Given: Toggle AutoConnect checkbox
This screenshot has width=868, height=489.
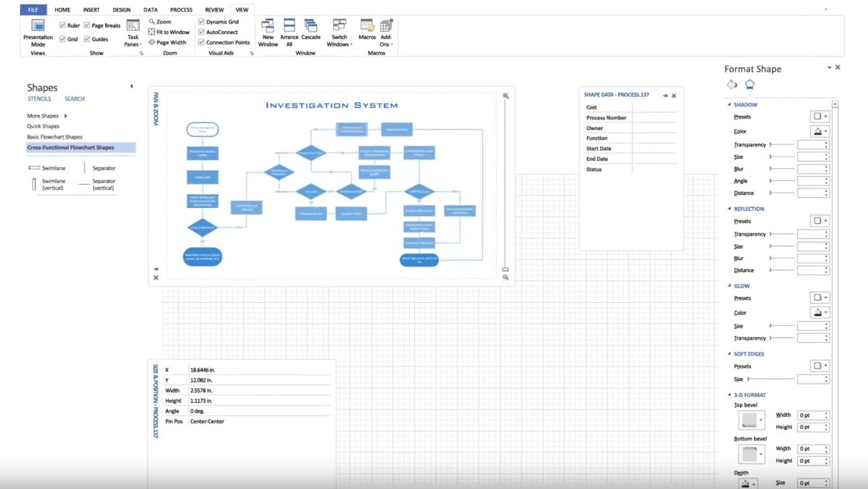Looking at the screenshot, I should click(201, 32).
